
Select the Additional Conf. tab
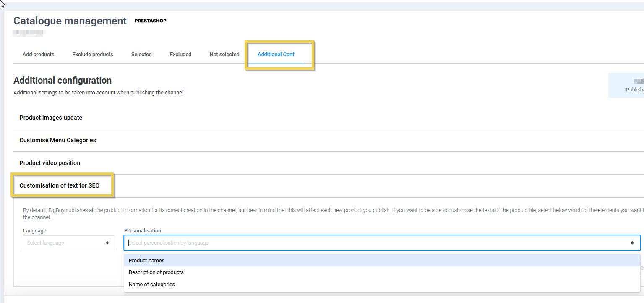pos(276,55)
